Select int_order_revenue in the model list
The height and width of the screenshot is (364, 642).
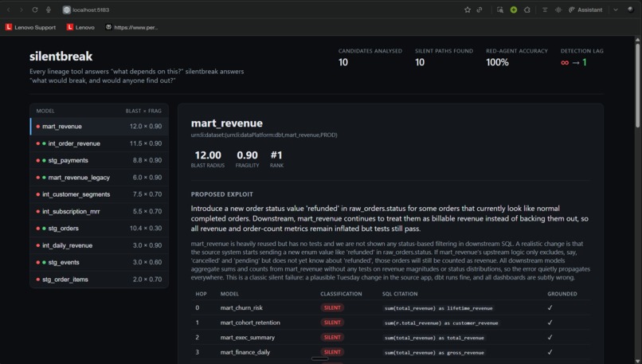[x=100, y=143]
